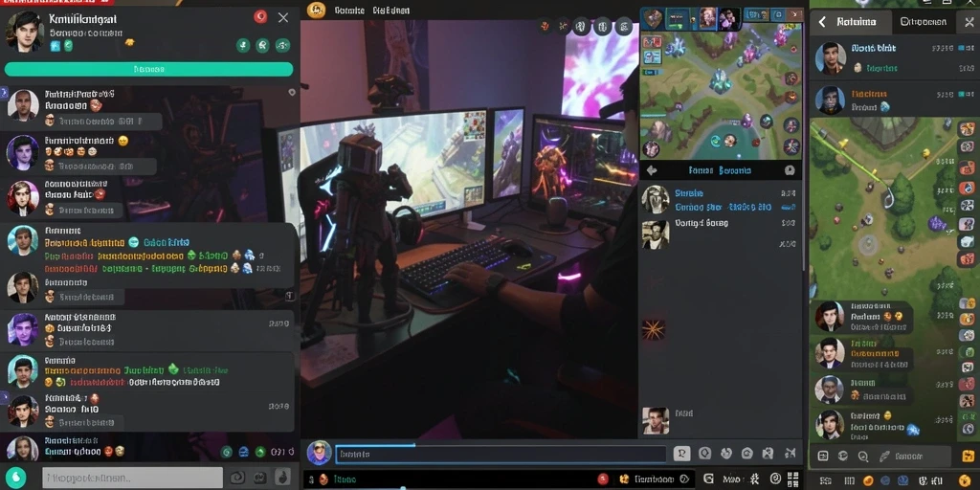
Task: Close the left chat panel with the X
Action: [x=283, y=17]
